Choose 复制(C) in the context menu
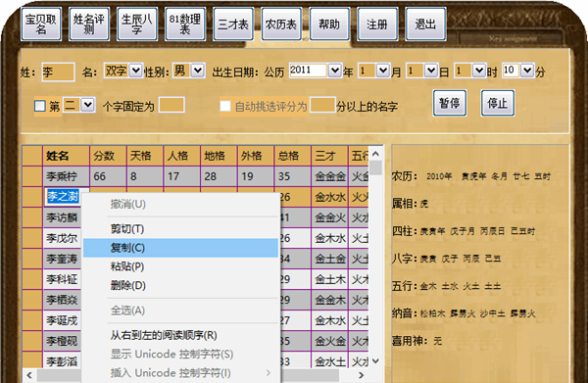 click(x=180, y=248)
